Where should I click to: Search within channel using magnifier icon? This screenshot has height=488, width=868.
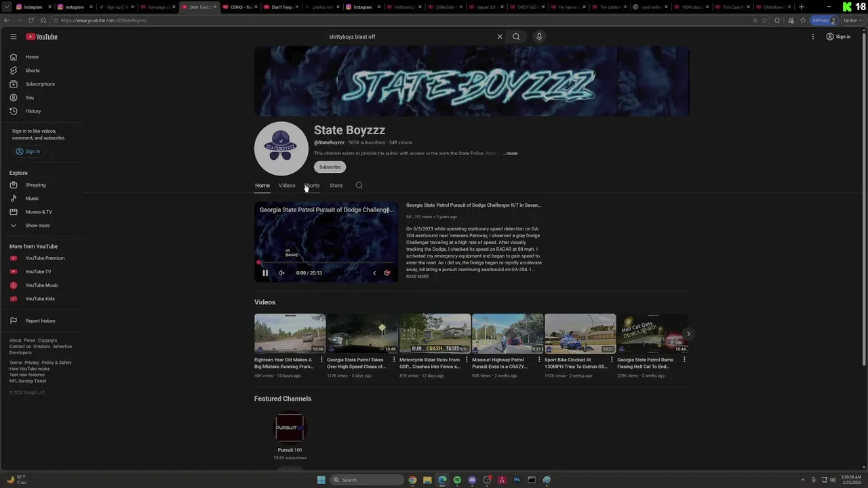coord(359,186)
